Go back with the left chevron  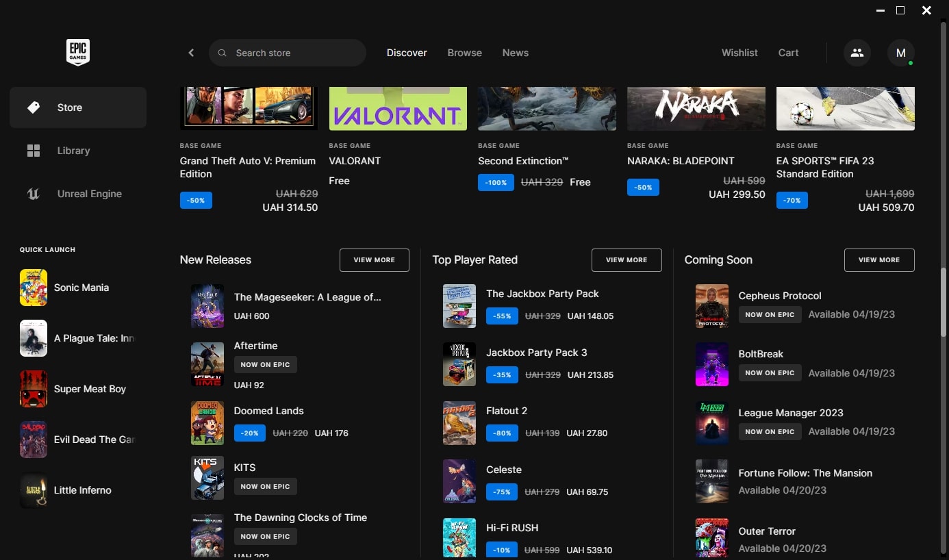click(191, 53)
